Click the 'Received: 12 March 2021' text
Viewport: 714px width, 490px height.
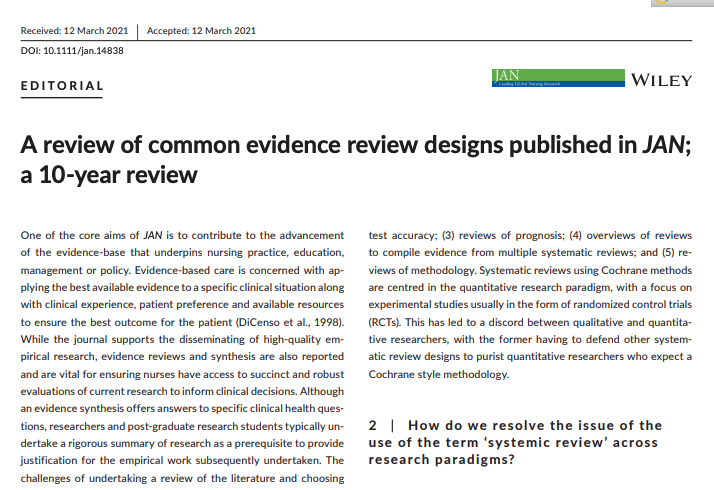[74, 31]
